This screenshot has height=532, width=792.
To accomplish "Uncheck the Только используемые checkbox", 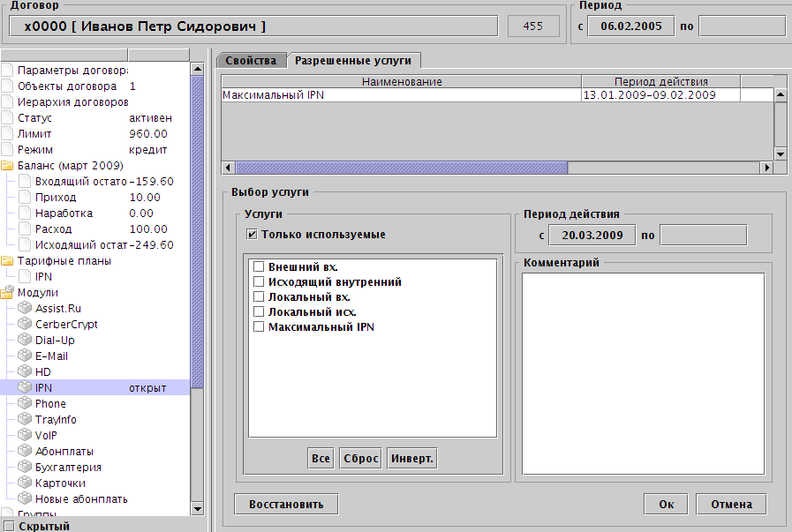I will point(253,235).
